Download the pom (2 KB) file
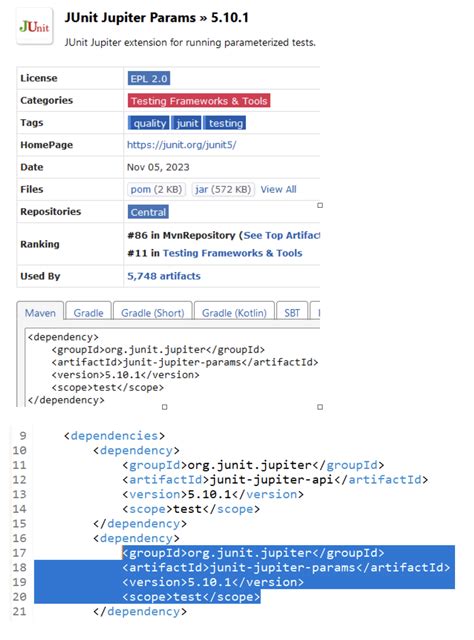 point(156,189)
